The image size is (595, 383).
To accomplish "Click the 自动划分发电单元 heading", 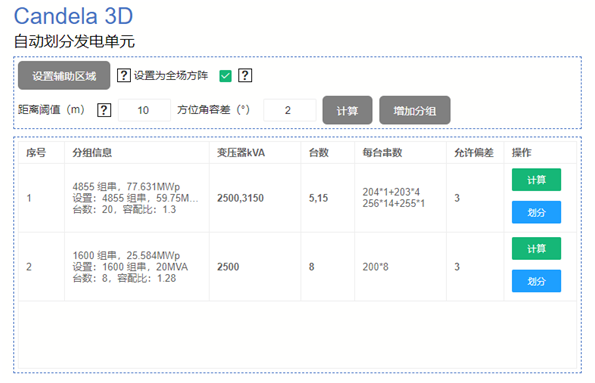I will [x=74, y=41].
